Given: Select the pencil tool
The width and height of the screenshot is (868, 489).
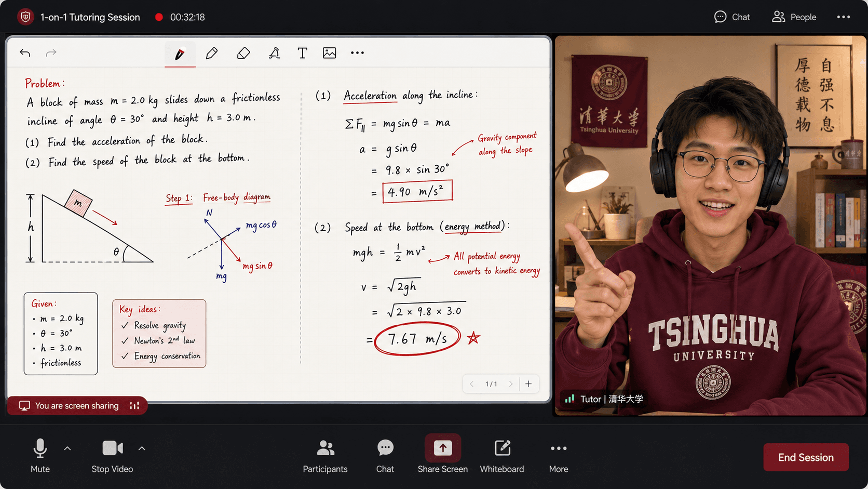Looking at the screenshot, I should coord(211,53).
